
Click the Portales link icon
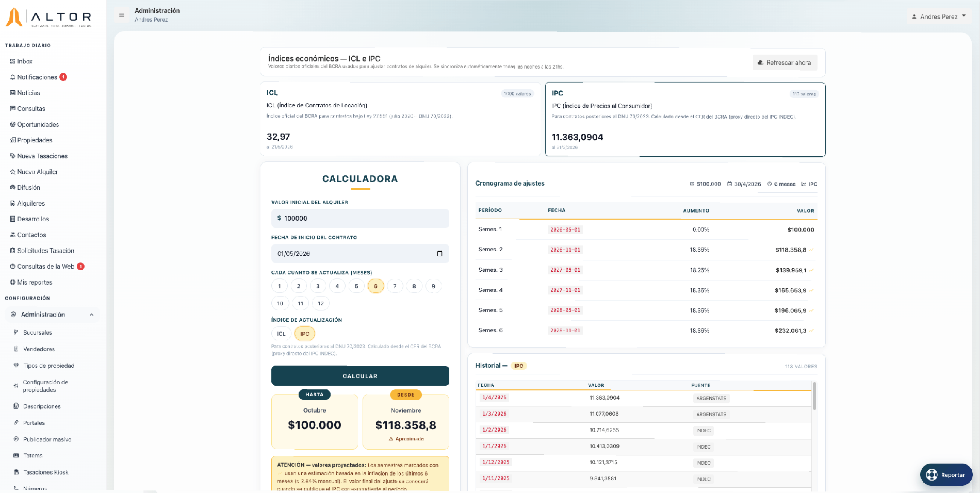coord(16,423)
